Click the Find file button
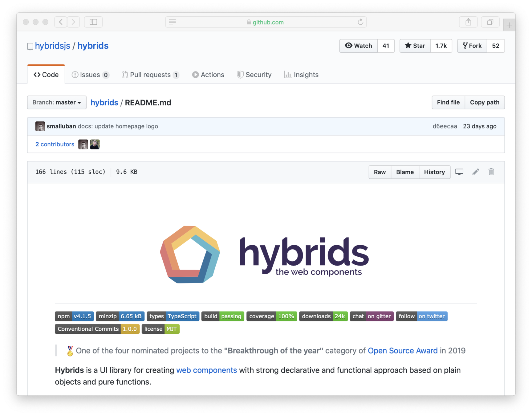The width and height of the screenshot is (532, 416). point(448,102)
